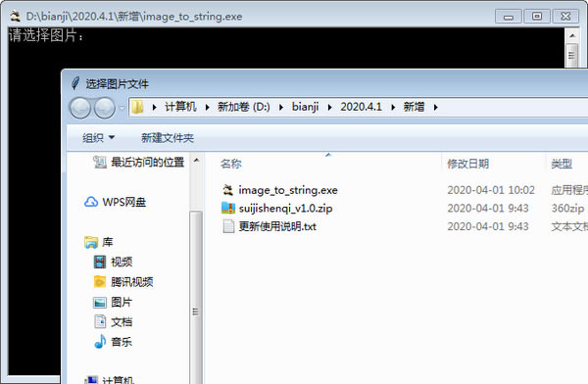588x384 pixels.
Task: Sort files by 修改日期 column header
Action: pos(467,164)
